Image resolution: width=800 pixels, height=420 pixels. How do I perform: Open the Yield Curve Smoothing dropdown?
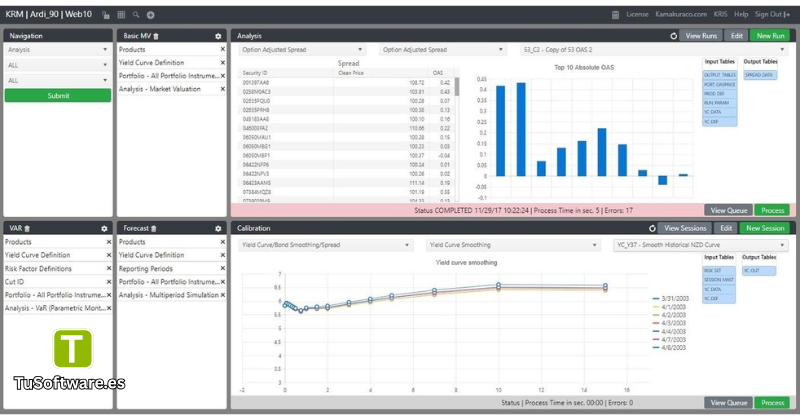(x=512, y=245)
